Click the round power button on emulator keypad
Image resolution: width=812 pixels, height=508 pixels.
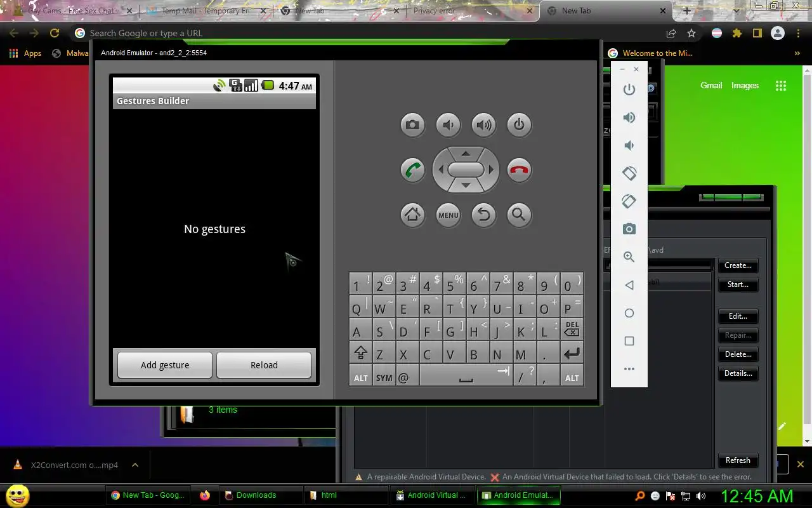pos(519,124)
